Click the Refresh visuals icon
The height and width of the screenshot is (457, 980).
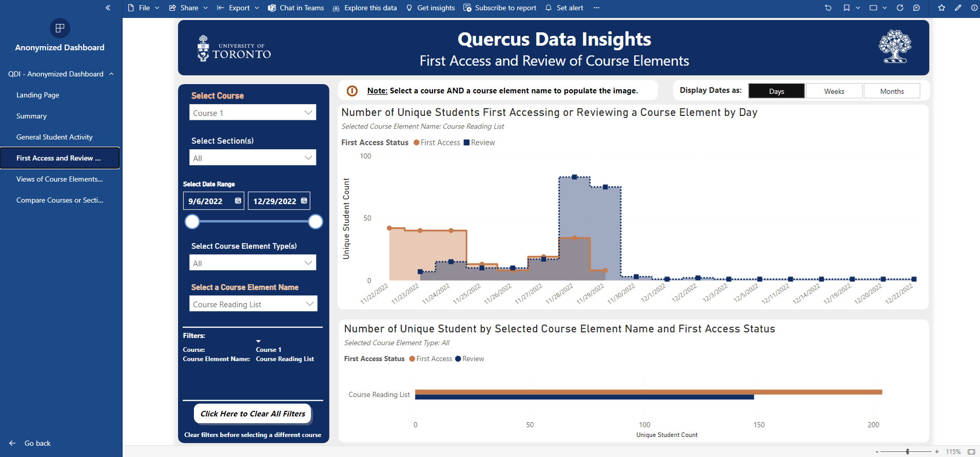click(900, 8)
